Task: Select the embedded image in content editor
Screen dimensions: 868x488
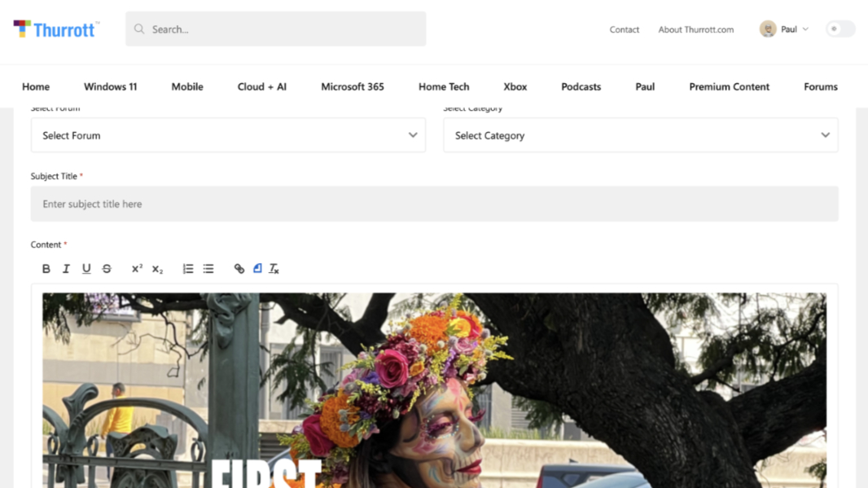Action: pos(435,390)
